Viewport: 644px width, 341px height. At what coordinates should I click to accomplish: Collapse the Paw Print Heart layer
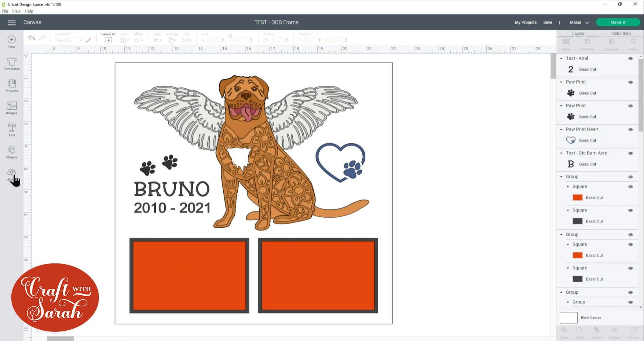[561, 130]
